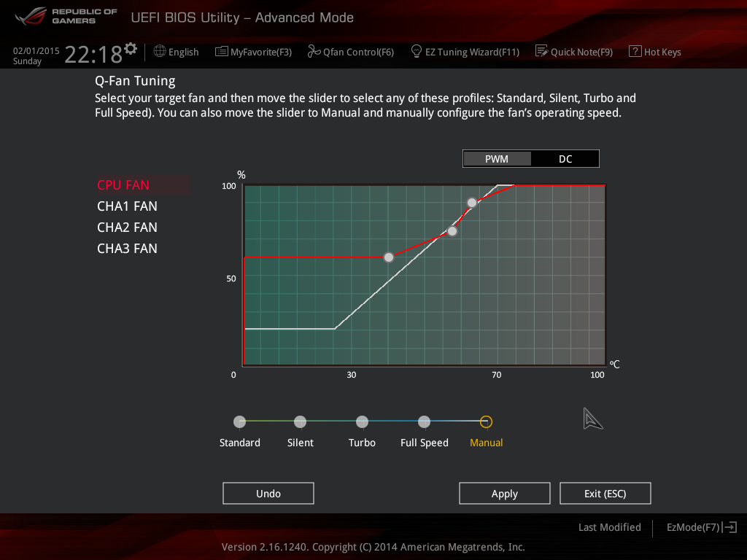Click the Quick Note notepad icon
The width and height of the screenshot is (747, 560).
coord(541,51)
